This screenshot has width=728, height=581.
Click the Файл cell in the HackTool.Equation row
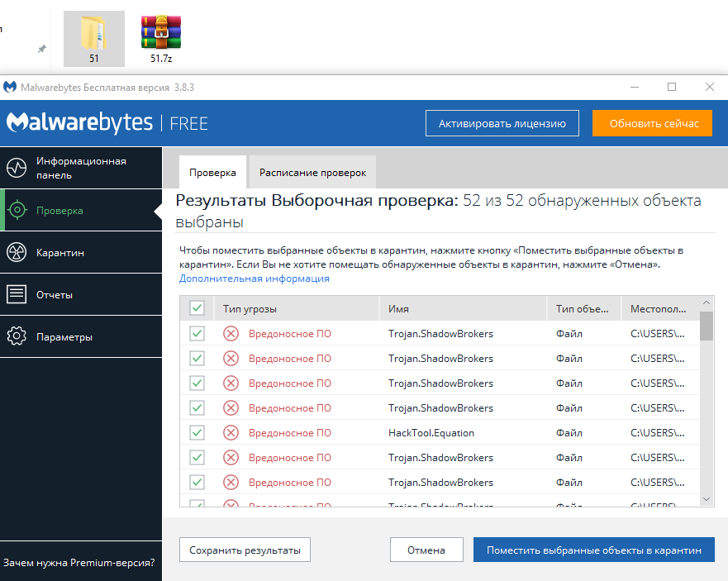569,433
